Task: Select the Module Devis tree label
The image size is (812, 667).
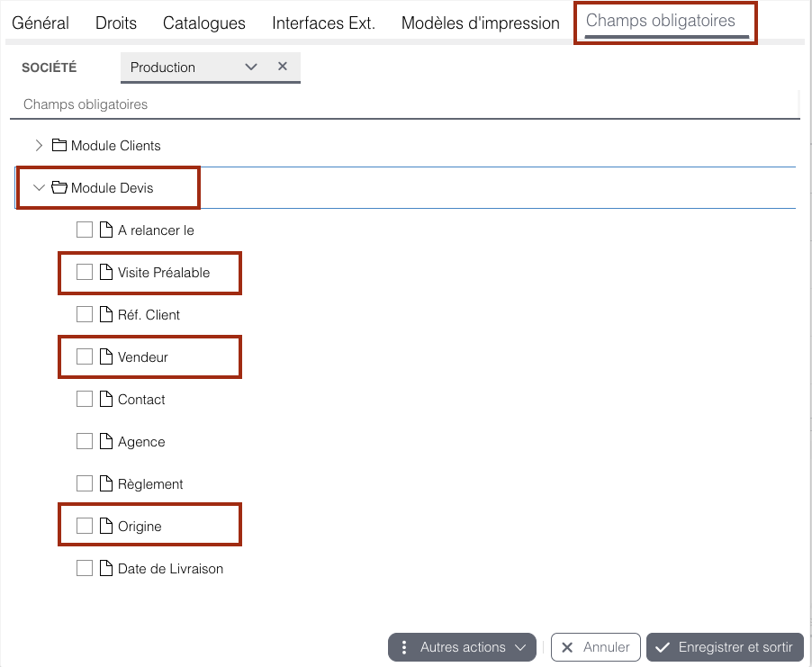Action: [112, 188]
